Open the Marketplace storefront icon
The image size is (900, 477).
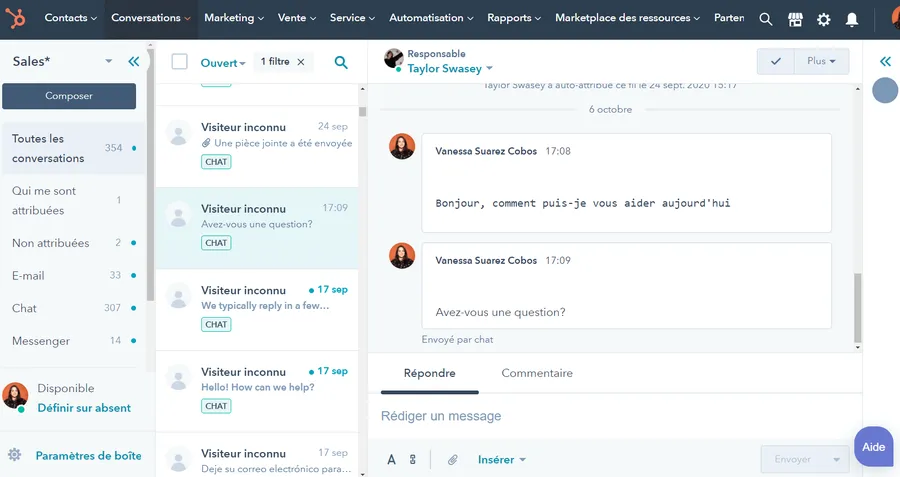795,19
